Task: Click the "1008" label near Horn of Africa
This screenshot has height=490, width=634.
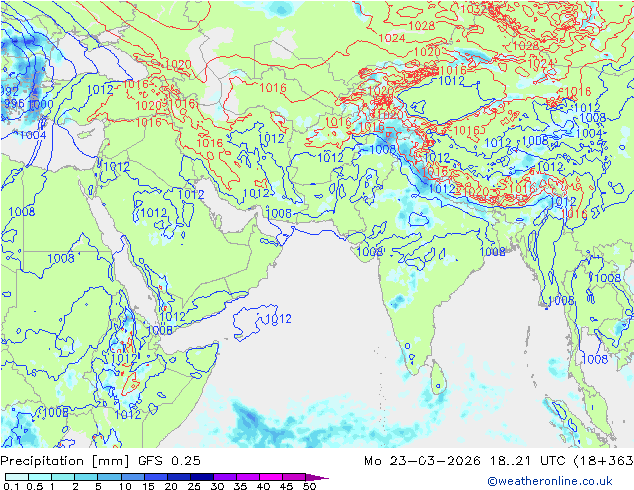Action: 160,330
